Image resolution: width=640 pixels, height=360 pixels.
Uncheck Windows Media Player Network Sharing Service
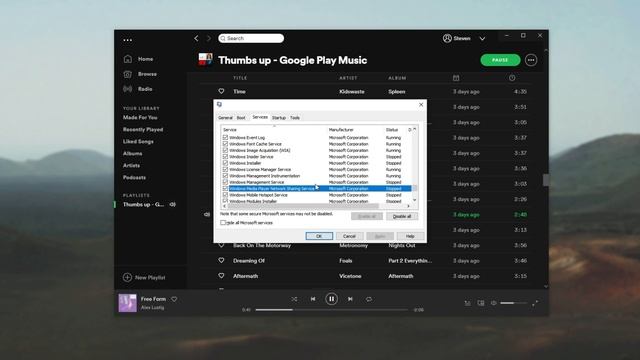pos(225,189)
